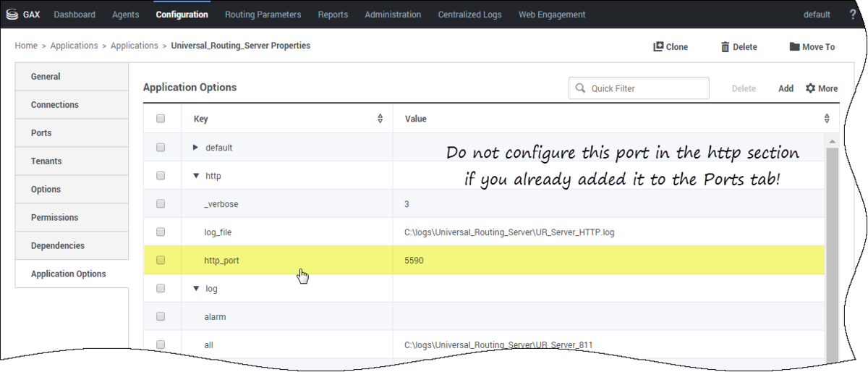868x372 pixels.
Task: Switch to the Dependencies tab
Action: click(72, 246)
